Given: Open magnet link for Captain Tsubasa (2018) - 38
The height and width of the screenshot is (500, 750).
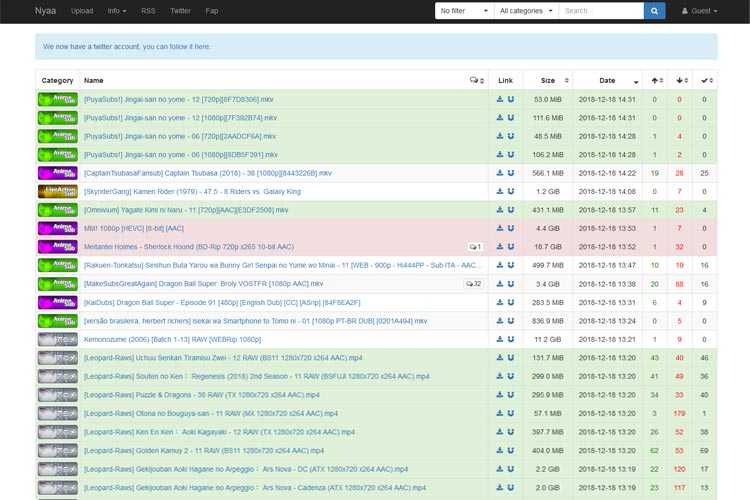Looking at the screenshot, I should pyautogui.click(x=511, y=173).
